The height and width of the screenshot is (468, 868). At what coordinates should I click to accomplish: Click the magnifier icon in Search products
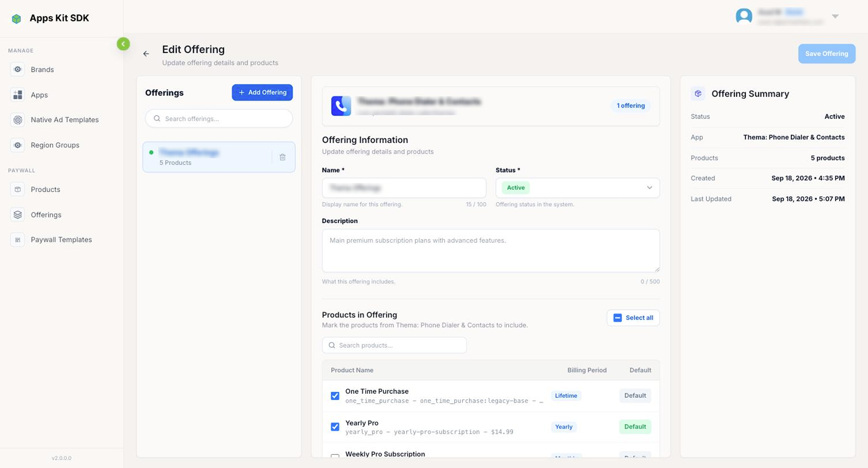point(332,345)
